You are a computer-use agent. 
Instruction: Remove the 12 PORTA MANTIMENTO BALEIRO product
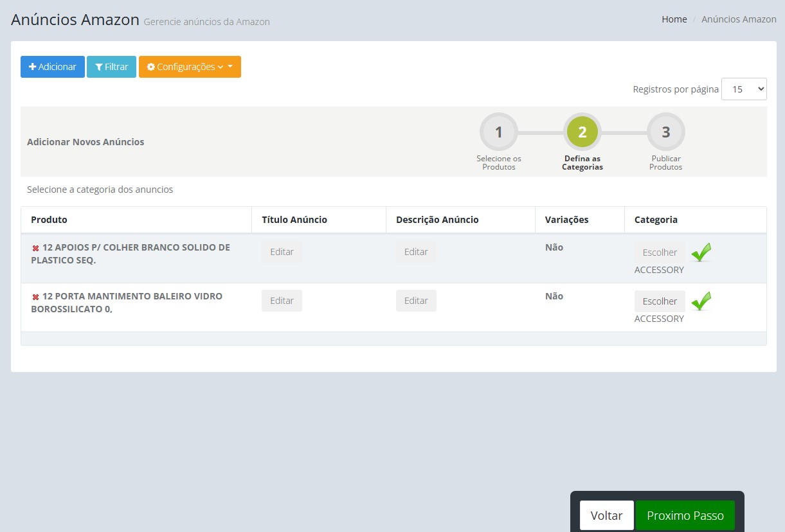pos(35,297)
